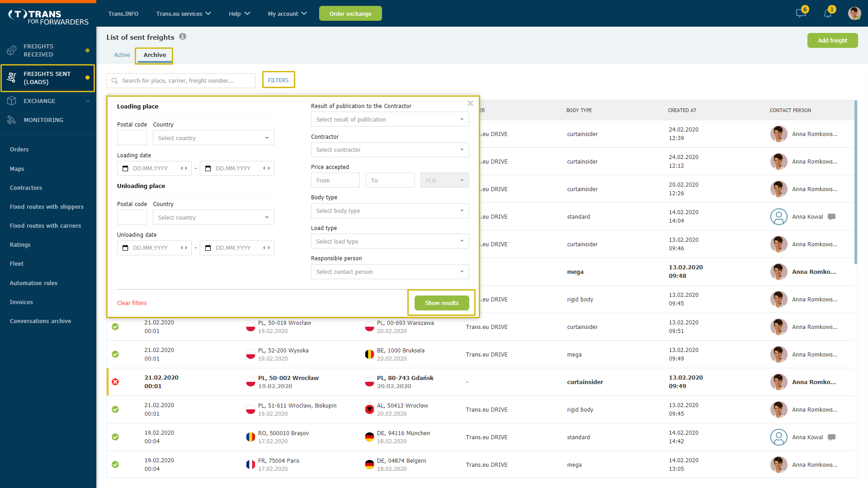Click unloading place postal code field
This screenshot has width=868, height=488.
pyautogui.click(x=132, y=217)
